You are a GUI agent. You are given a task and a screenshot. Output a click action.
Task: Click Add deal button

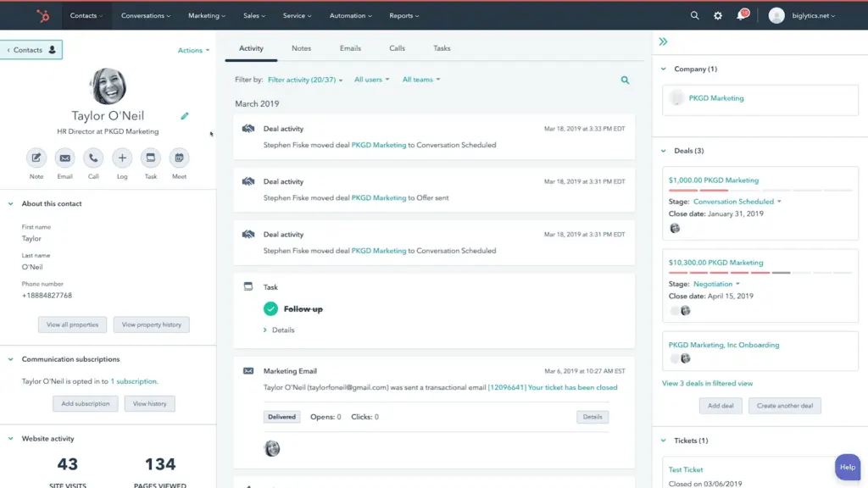(721, 406)
